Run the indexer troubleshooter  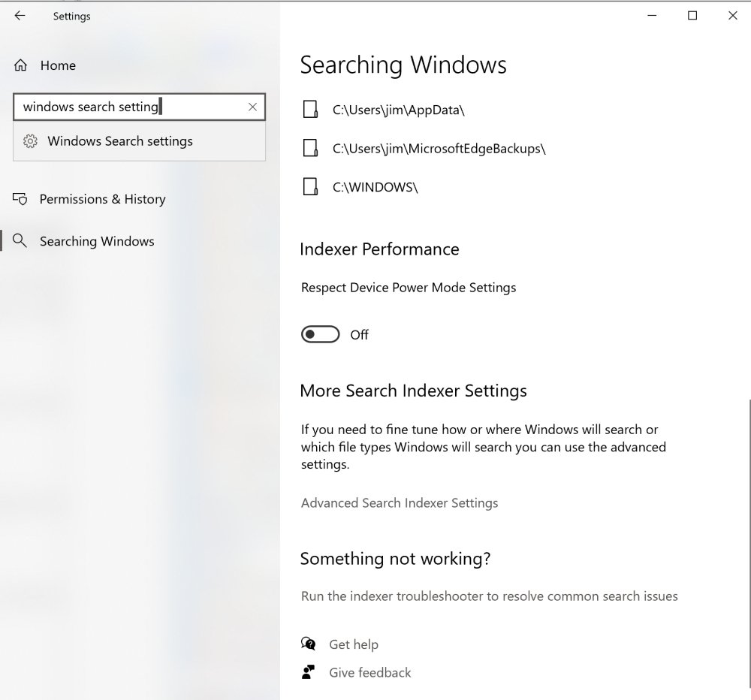point(489,596)
